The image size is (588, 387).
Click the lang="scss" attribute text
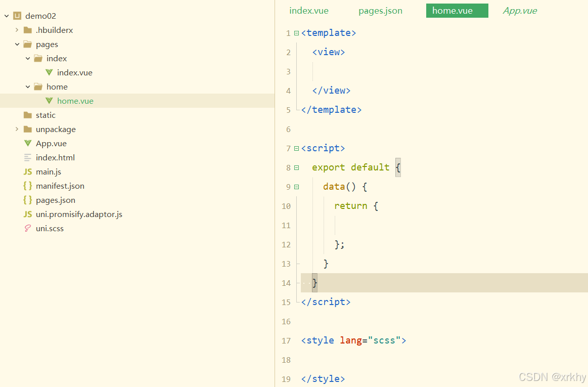pyautogui.click(x=371, y=340)
